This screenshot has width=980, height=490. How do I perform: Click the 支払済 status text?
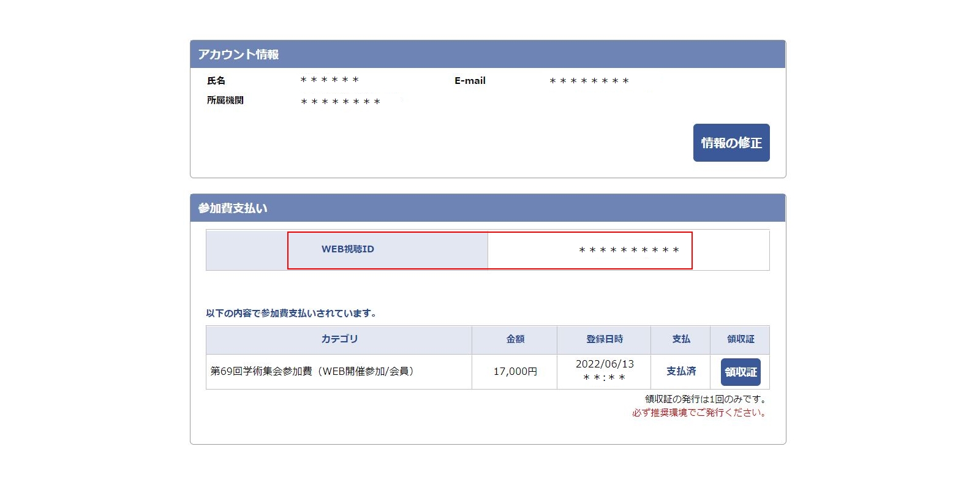pos(680,371)
